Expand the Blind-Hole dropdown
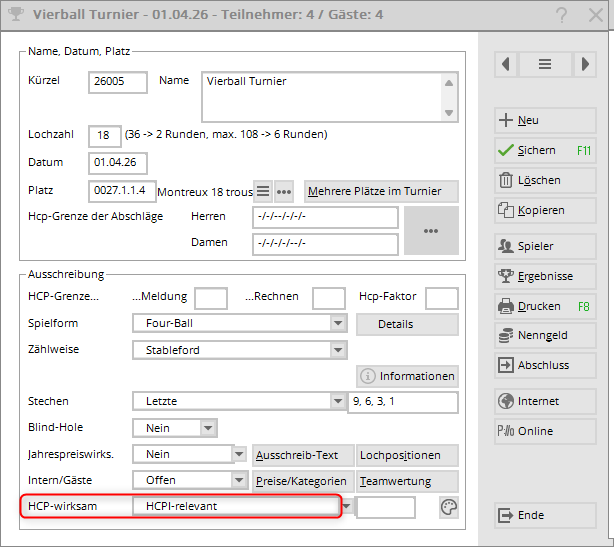Screen dimensions: 614x547 coord(208,428)
